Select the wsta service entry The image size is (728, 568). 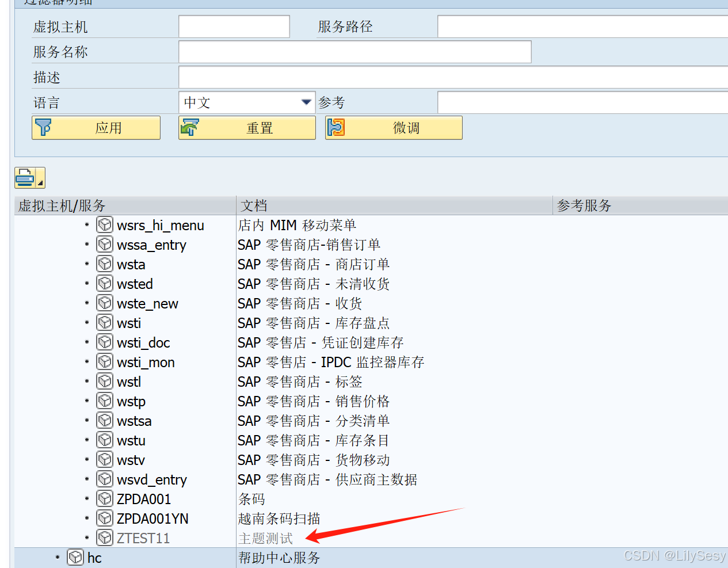(x=131, y=264)
